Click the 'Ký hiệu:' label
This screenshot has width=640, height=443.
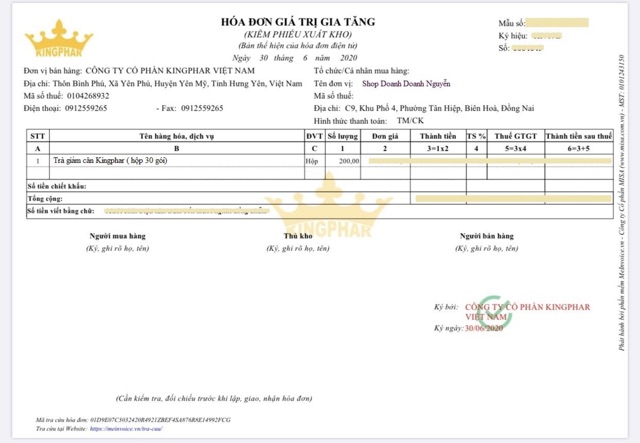click(513, 36)
